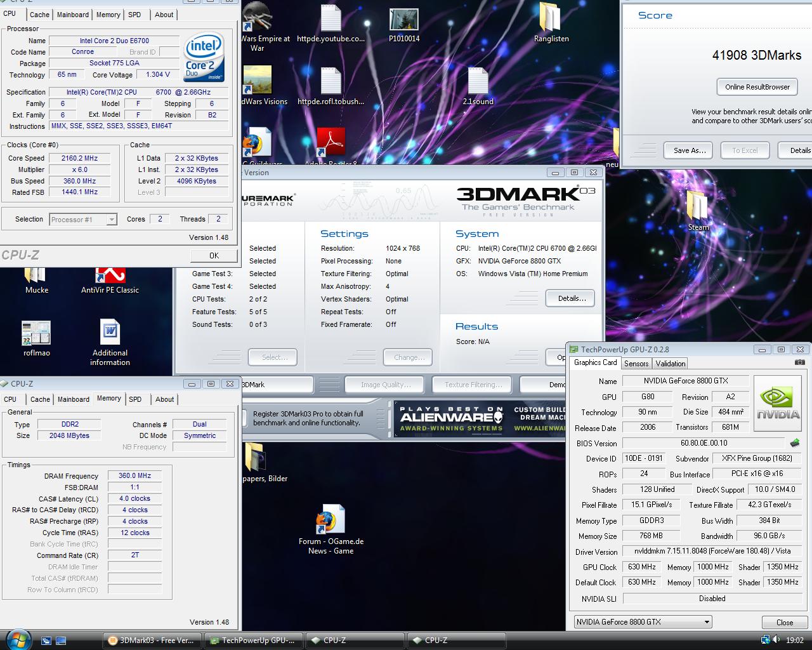The width and height of the screenshot is (812, 650).
Task: Click the To Excel button
Action: click(745, 150)
